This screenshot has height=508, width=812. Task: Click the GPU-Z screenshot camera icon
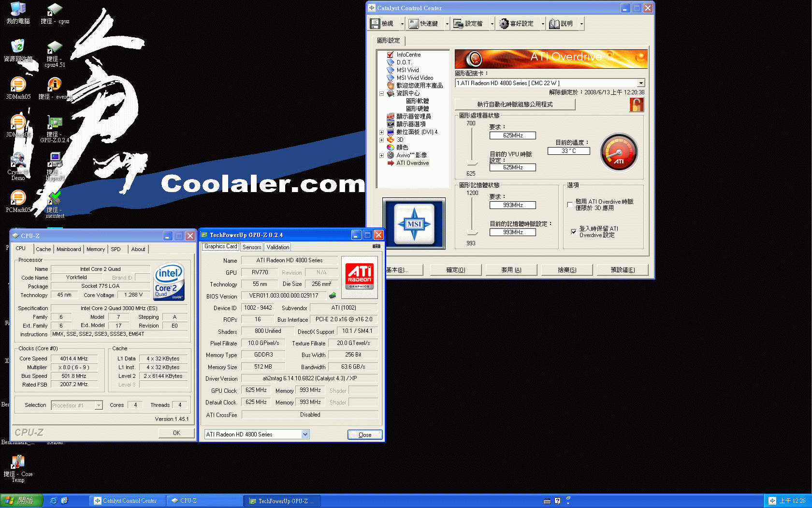click(377, 246)
